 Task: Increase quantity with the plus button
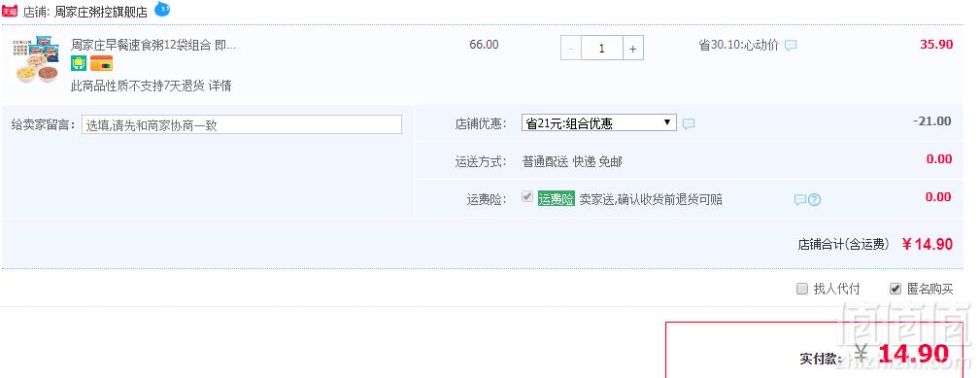point(633,49)
